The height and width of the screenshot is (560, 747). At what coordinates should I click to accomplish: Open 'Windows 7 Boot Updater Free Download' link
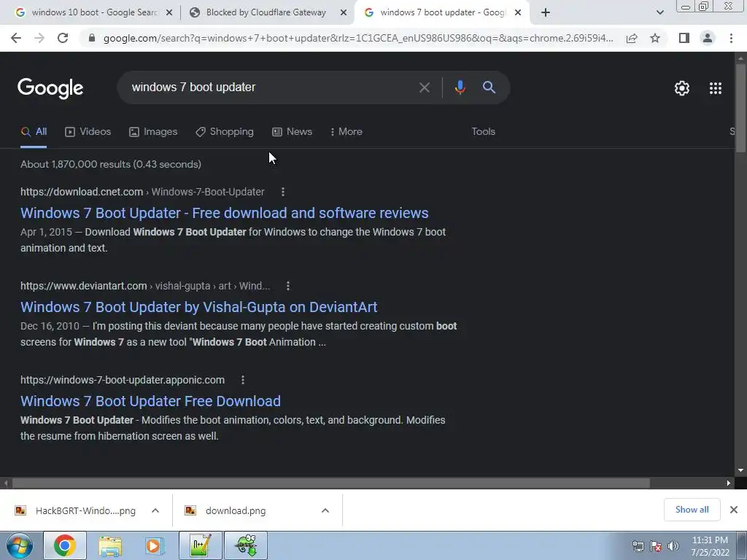point(150,401)
